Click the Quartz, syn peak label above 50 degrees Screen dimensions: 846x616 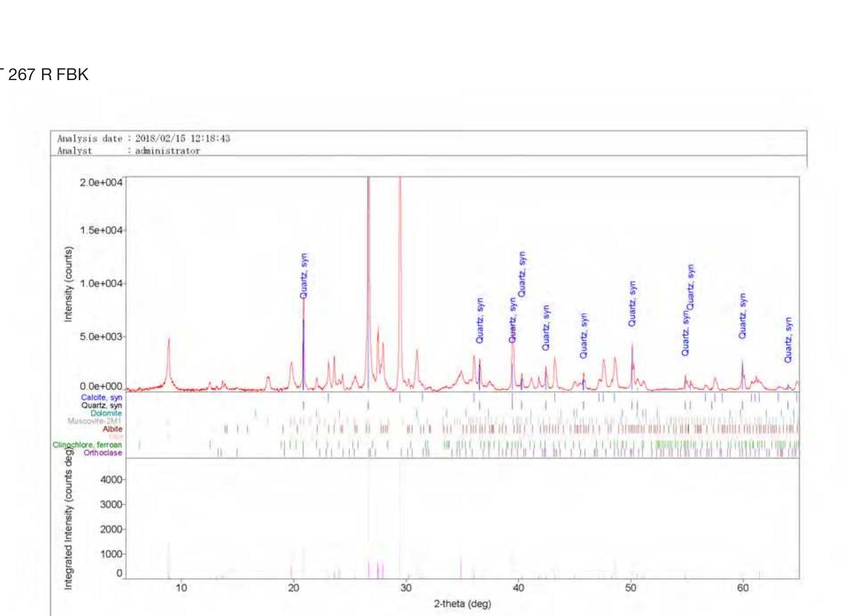pos(632,304)
